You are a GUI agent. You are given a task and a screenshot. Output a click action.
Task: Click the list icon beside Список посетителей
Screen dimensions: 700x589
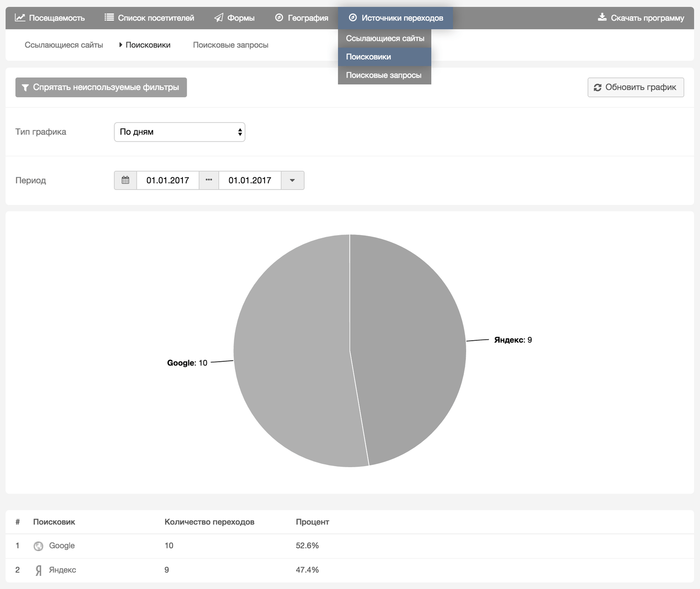point(109,17)
